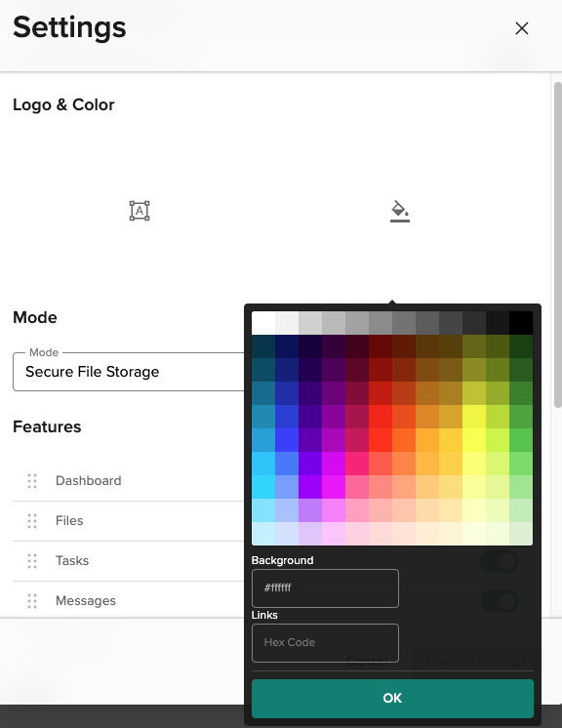Click the logo text-frame icon
The image size is (562, 728).
140,211
